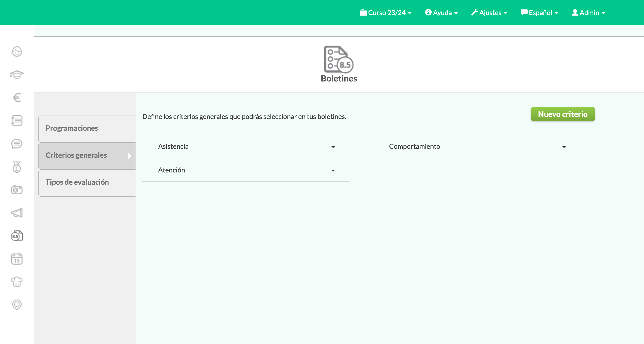
Task: Open the student face icon in sidebar
Action: coord(17,52)
